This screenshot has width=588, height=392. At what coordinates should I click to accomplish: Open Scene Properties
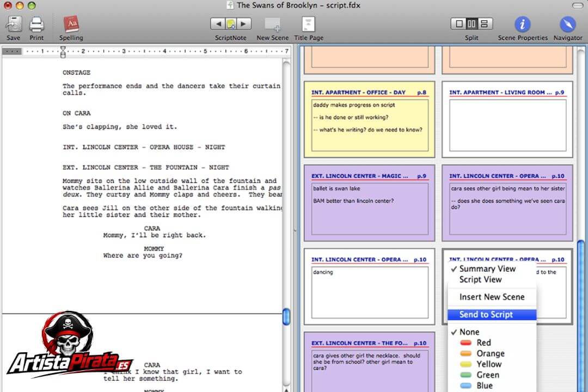522,24
